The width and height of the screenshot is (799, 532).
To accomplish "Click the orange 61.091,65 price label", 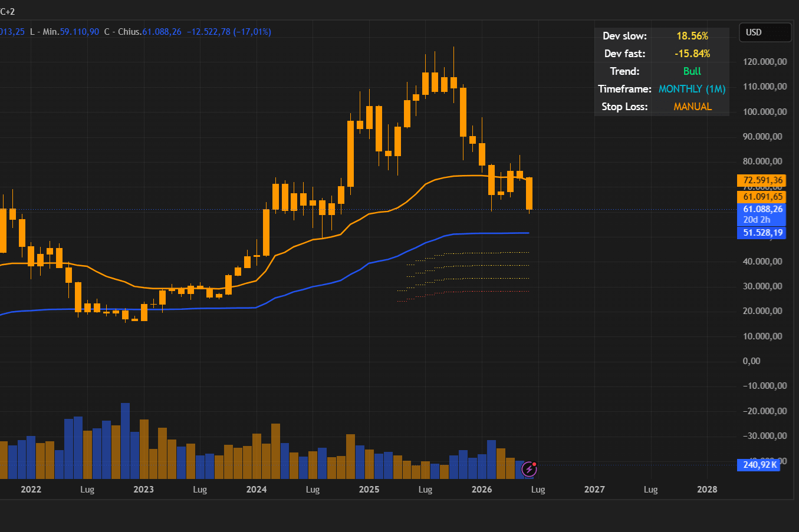I will [761, 197].
